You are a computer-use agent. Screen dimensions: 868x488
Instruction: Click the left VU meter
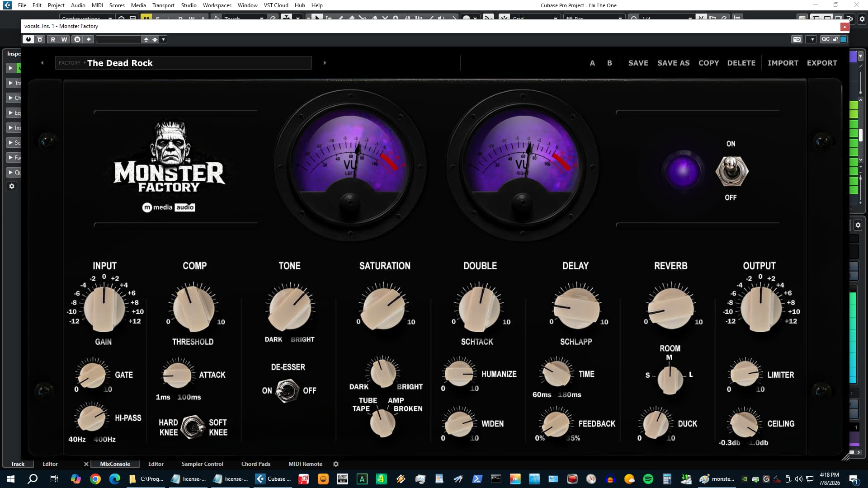(x=350, y=165)
